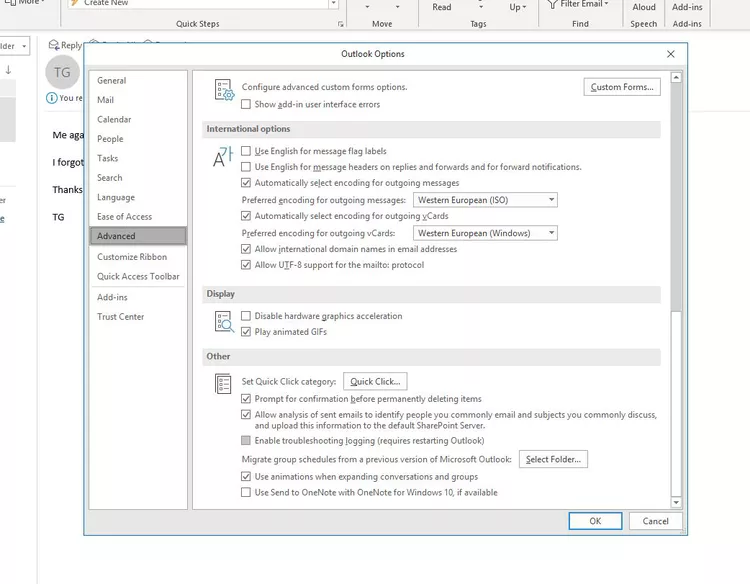
Task: Select Ease of Access category
Action: (x=138, y=217)
